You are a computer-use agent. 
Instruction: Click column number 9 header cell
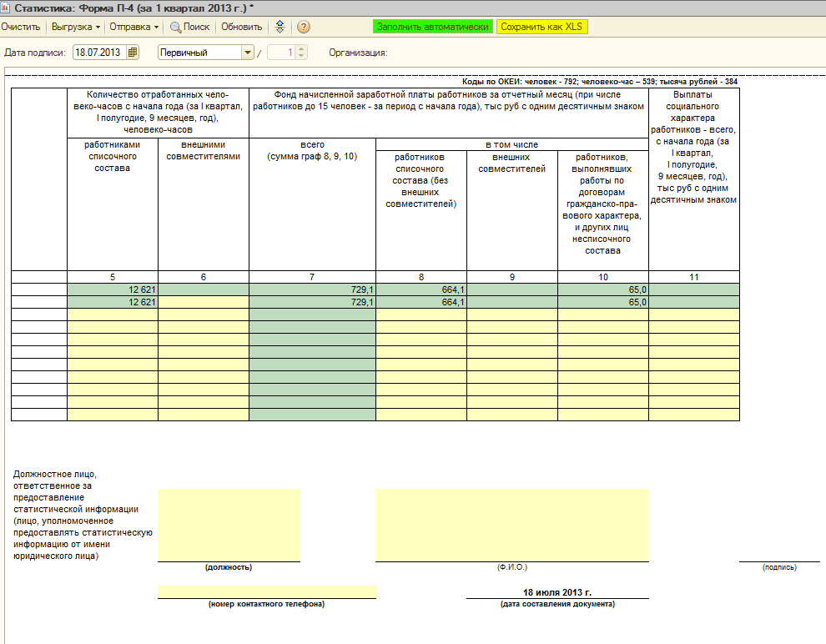tap(512, 277)
